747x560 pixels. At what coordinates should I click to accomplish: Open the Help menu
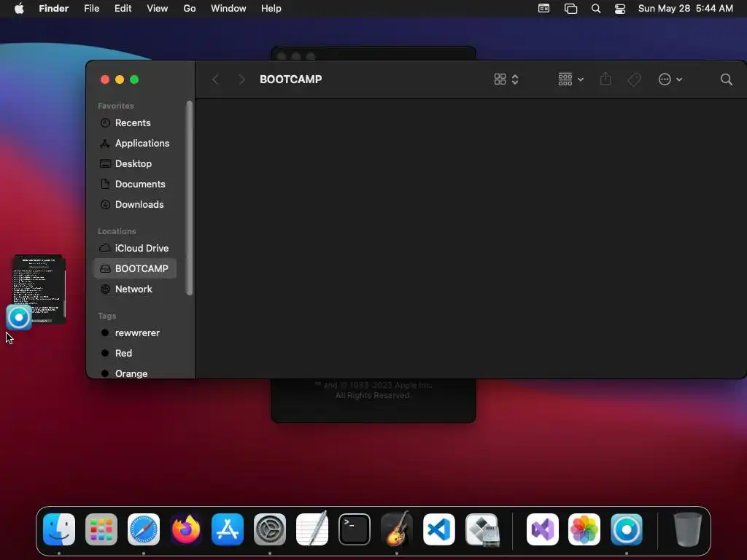click(271, 9)
